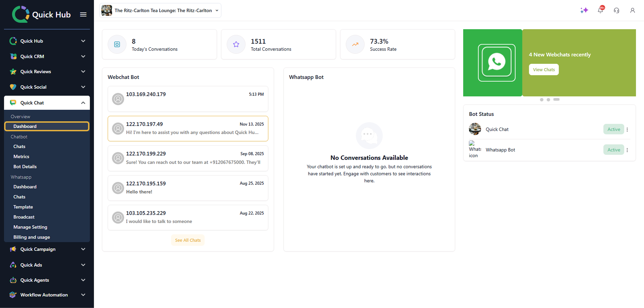Open the chat from 122.170.199.229
The height and width of the screenshot is (308, 644).
(x=188, y=158)
